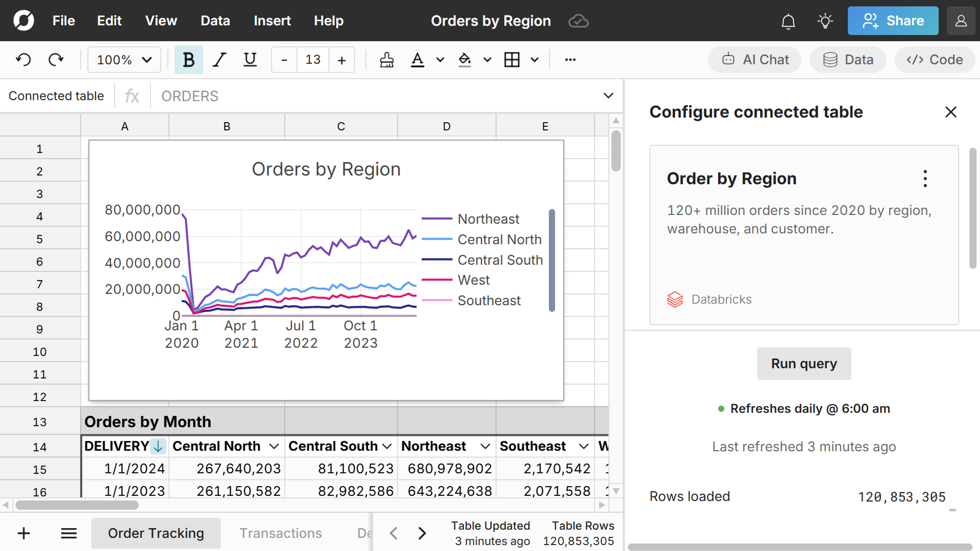
Task: Open all sheets list icon
Action: click(69, 533)
